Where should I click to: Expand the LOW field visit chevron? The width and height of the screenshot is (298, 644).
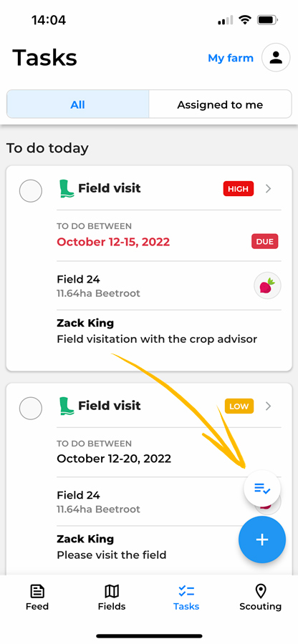[269, 406]
